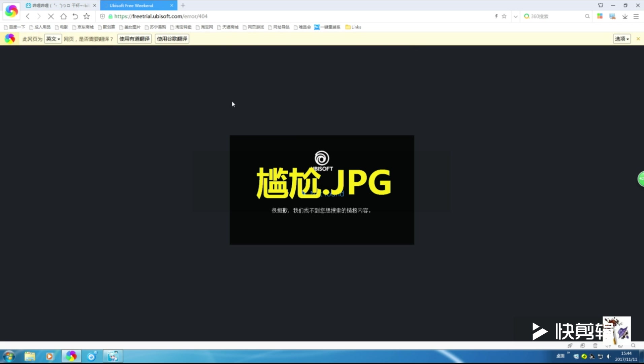Image resolution: width=644 pixels, height=364 pixels.
Task: Open the 选项 options dropdown on translation bar
Action: (621, 39)
